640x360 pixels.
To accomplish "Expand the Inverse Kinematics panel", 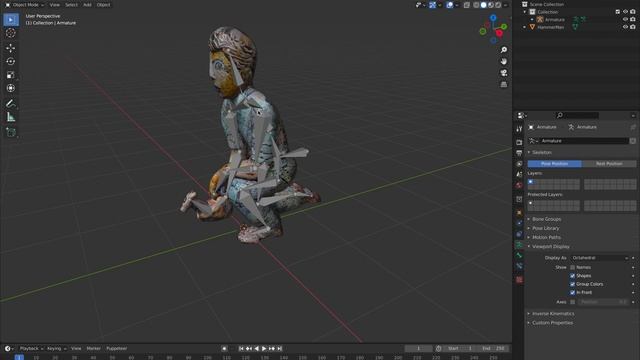I will click(x=553, y=313).
